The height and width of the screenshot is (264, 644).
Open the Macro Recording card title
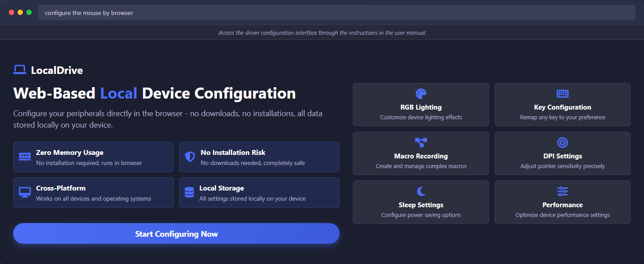421,156
